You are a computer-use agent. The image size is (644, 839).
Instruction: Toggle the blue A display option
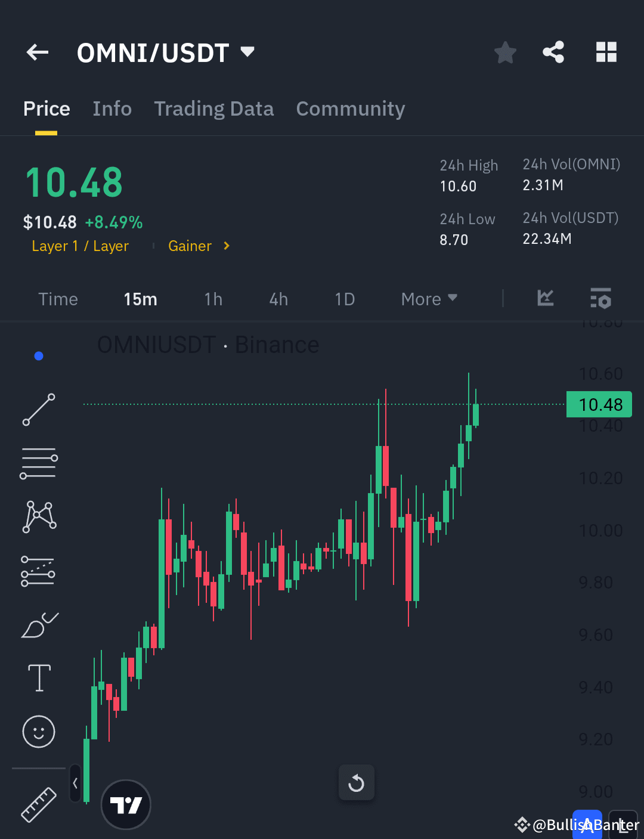coord(587,825)
